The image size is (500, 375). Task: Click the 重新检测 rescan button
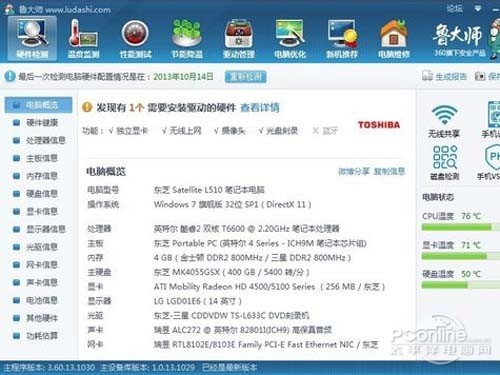pyautogui.click(x=246, y=77)
